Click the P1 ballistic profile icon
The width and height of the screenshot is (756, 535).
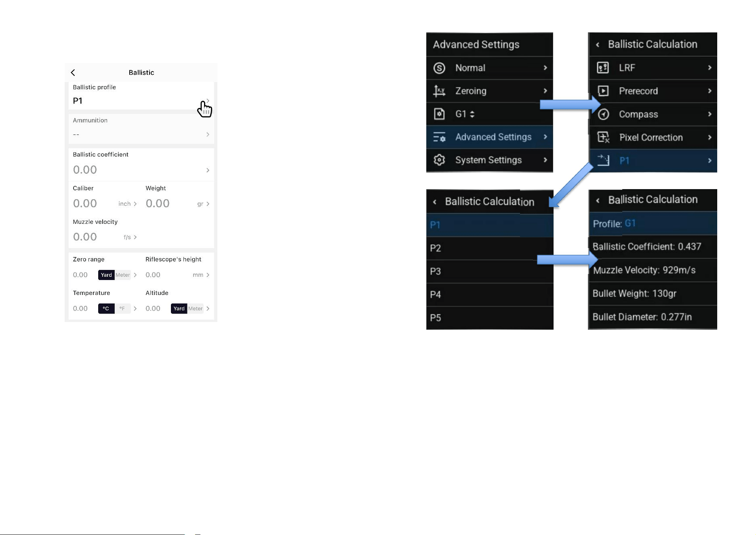(603, 160)
